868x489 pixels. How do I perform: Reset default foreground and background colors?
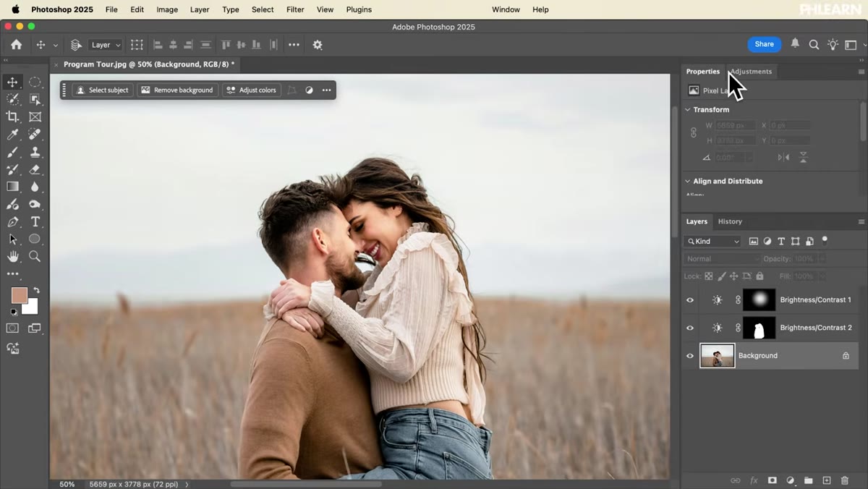coord(13,312)
